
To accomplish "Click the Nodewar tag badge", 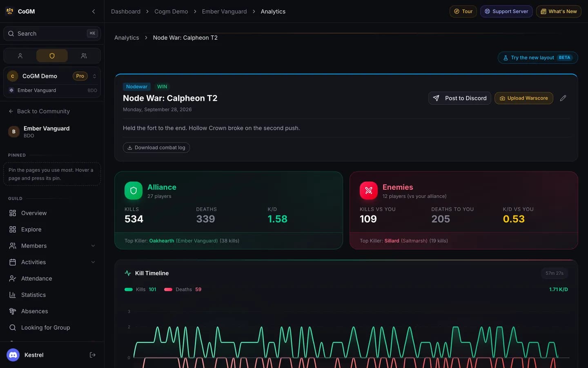I will (x=137, y=87).
